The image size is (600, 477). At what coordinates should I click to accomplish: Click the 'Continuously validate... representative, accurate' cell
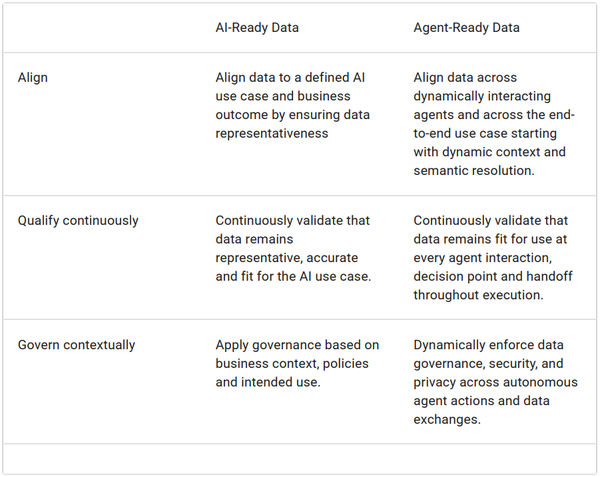click(x=293, y=248)
